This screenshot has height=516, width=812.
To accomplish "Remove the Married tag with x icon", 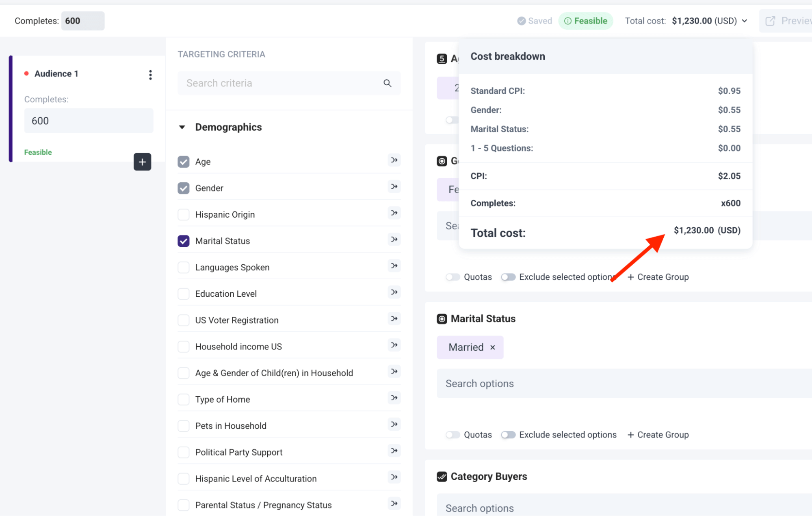I will tap(492, 348).
